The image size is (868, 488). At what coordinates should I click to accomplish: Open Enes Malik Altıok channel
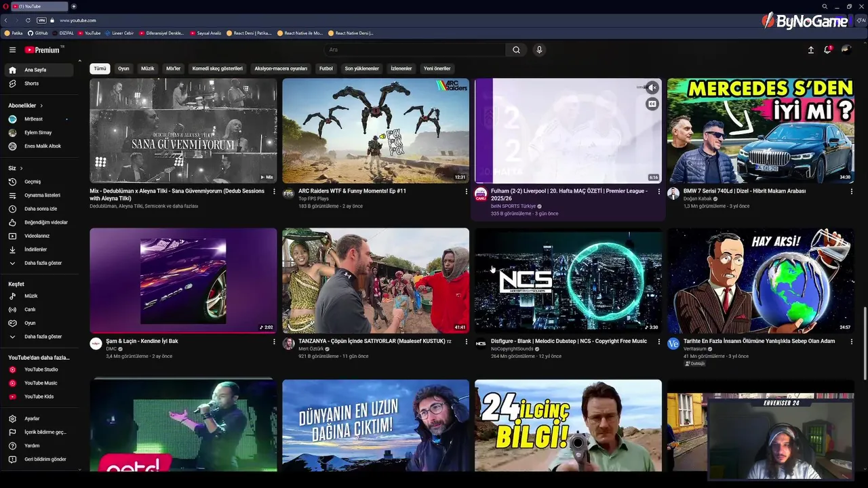point(39,146)
